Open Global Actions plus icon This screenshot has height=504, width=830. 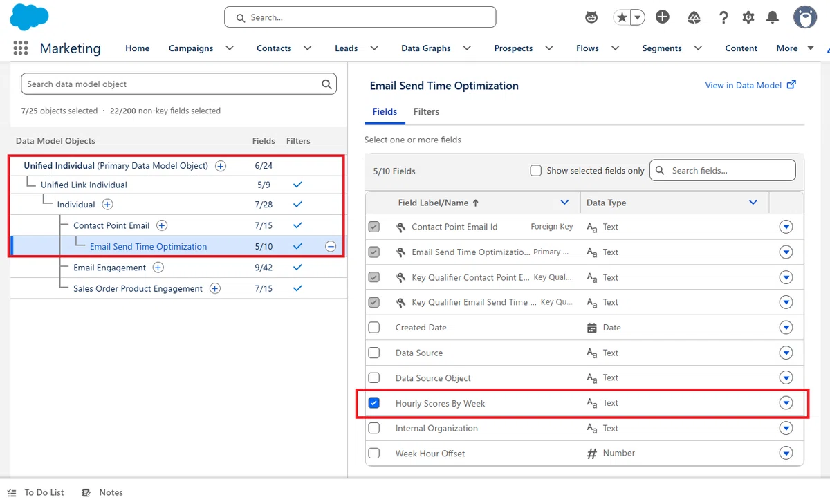tap(663, 17)
